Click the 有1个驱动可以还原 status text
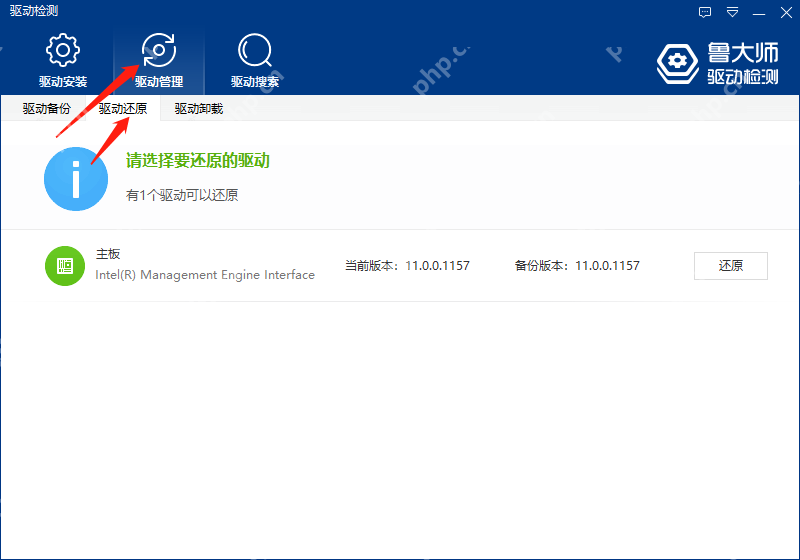Image resolution: width=800 pixels, height=560 pixels. pos(182,195)
